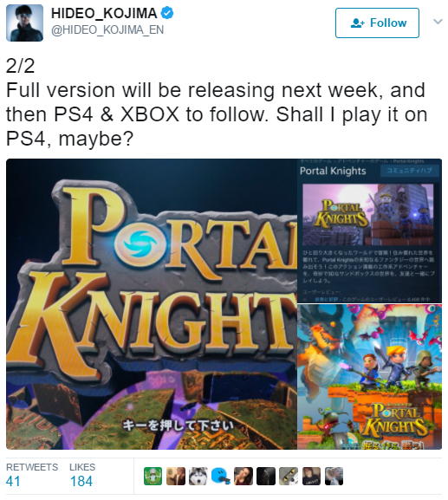Open the last liker avatar in row

click(334, 477)
